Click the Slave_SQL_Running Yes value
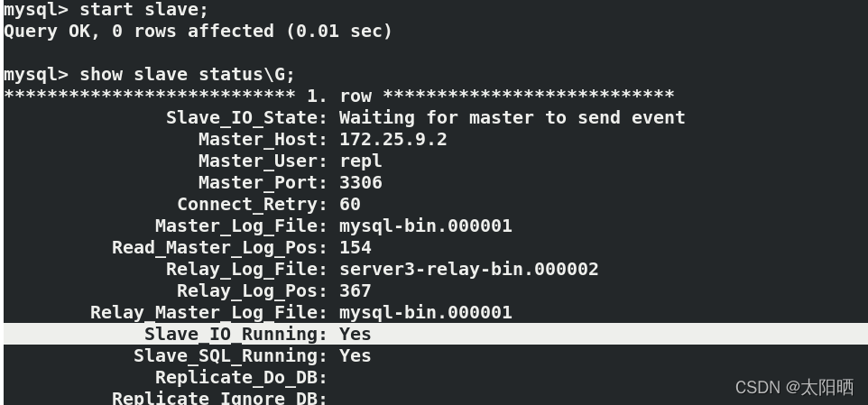 coord(355,355)
